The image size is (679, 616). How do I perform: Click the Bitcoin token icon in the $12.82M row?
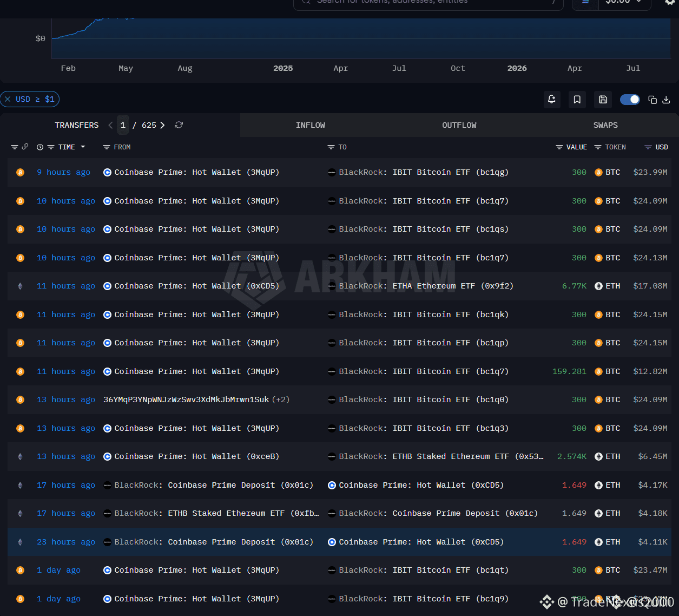[x=598, y=372]
